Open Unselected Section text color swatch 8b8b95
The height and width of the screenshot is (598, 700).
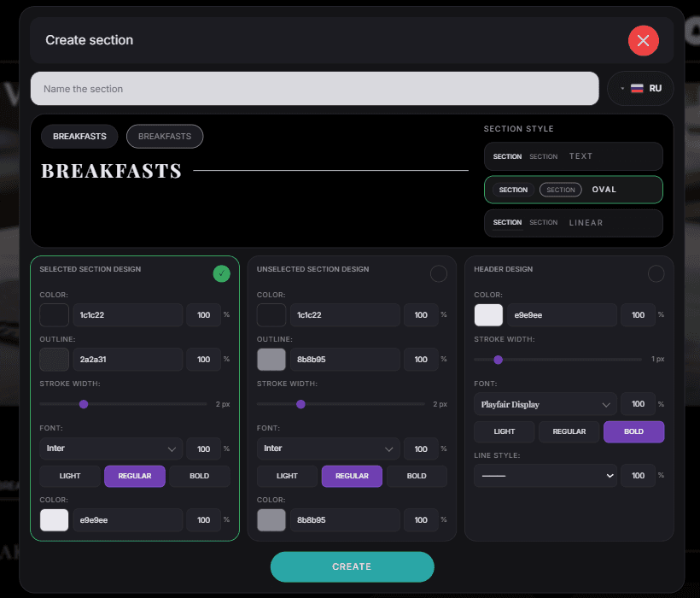[x=271, y=520]
